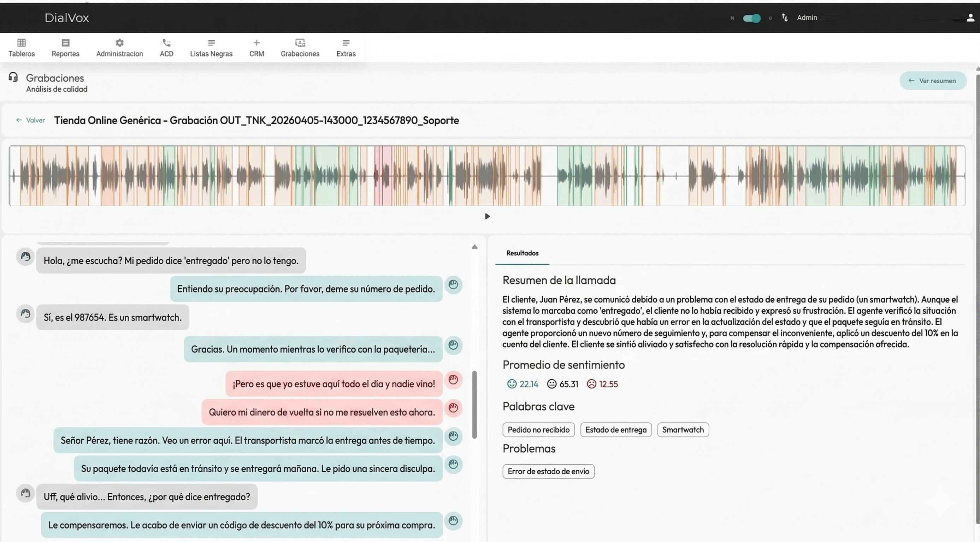Go back using the Valver link
Viewport: 980px width, 542px height.
[30, 120]
